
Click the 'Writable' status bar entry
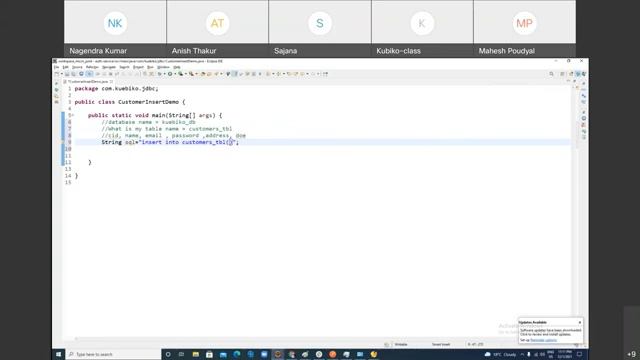pos(401,344)
